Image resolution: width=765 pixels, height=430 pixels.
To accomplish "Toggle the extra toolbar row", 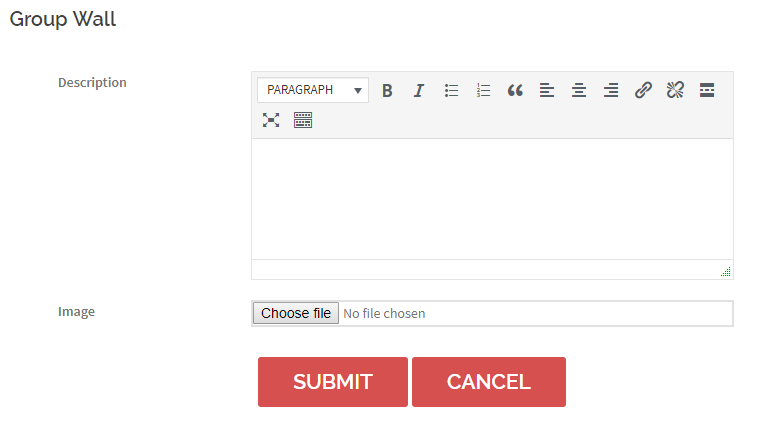I will tap(303, 120).
